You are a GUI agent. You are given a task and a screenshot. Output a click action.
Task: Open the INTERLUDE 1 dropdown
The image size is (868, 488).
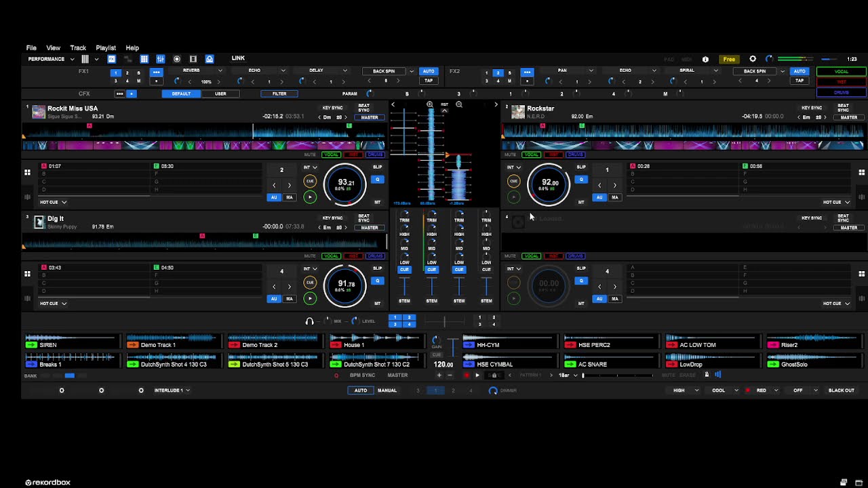(172, 390)
